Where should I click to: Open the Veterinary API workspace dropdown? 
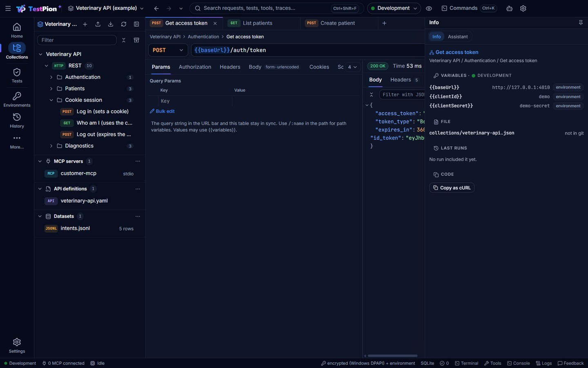106,8
